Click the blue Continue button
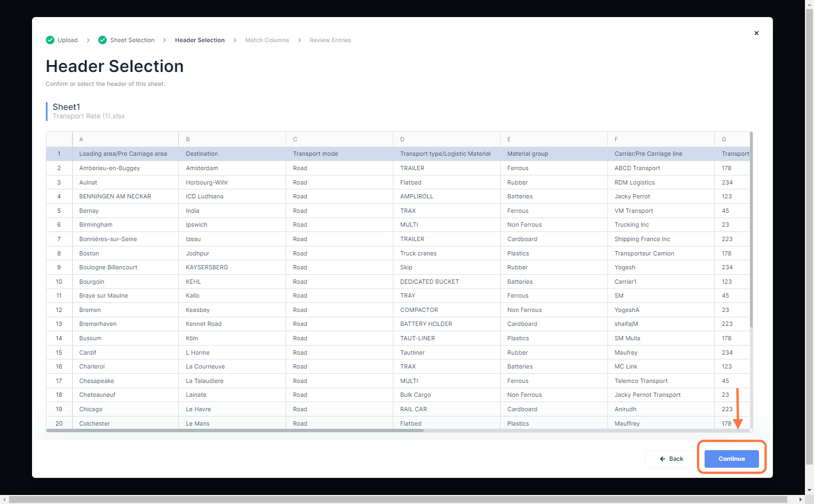The height and width of the screenshot is (504, 814). [731, 459]
